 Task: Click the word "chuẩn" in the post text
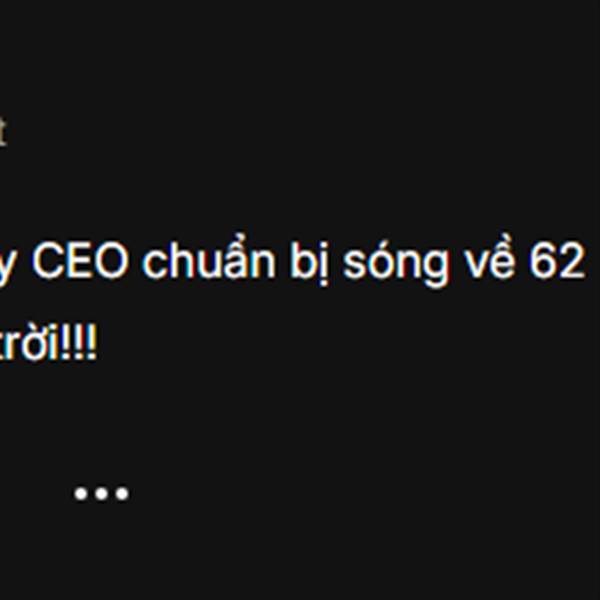[209, 257]
